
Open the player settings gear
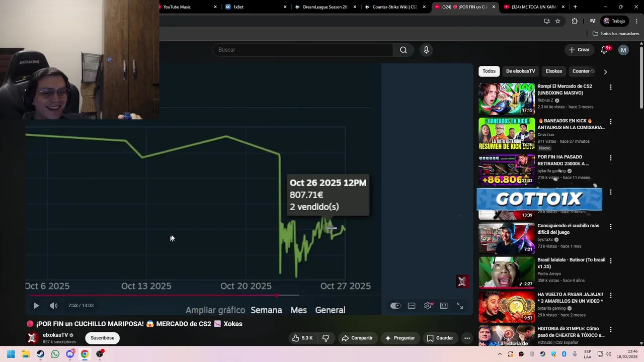click(x=428, y=306)
